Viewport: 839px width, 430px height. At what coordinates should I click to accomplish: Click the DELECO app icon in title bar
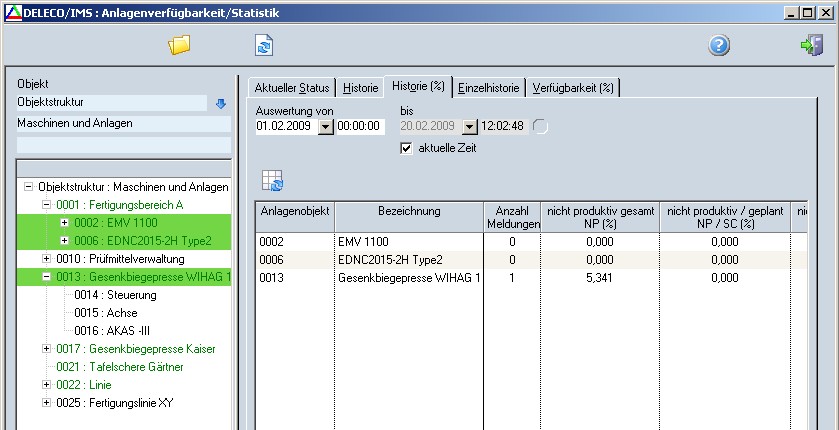11,11
